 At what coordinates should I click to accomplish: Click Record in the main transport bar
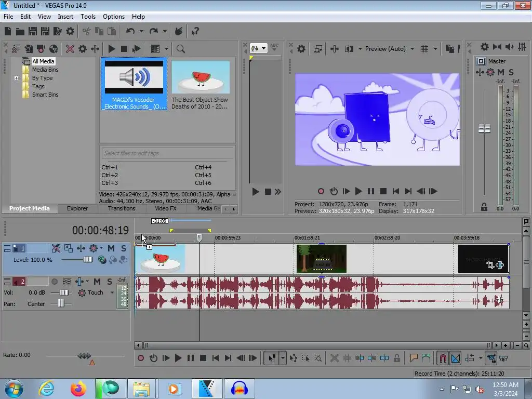pos(140,358)
